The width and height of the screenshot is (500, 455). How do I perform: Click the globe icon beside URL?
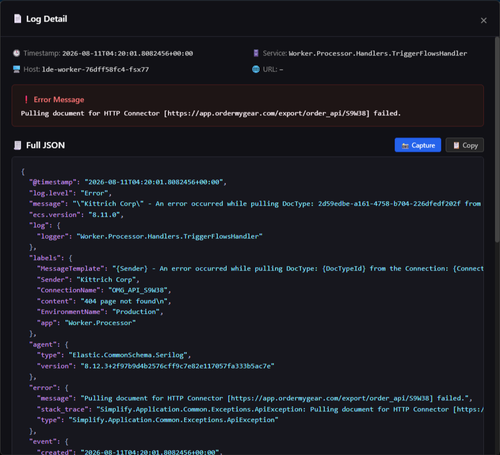coord(256,69)
